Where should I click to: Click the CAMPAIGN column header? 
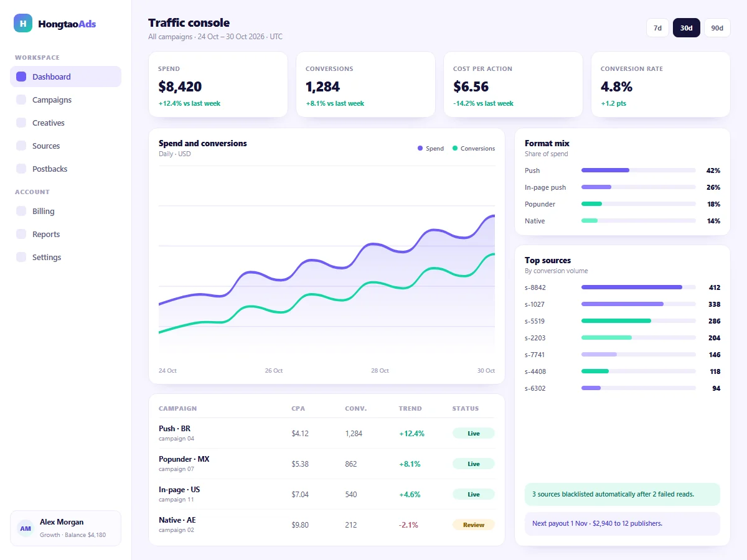178,409
